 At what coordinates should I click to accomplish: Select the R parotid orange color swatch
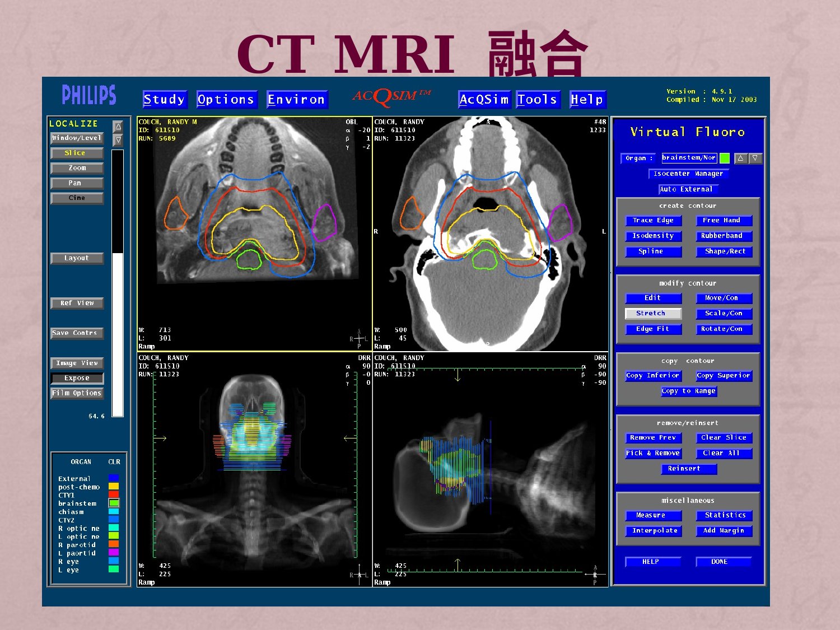[x=114, y=544]
